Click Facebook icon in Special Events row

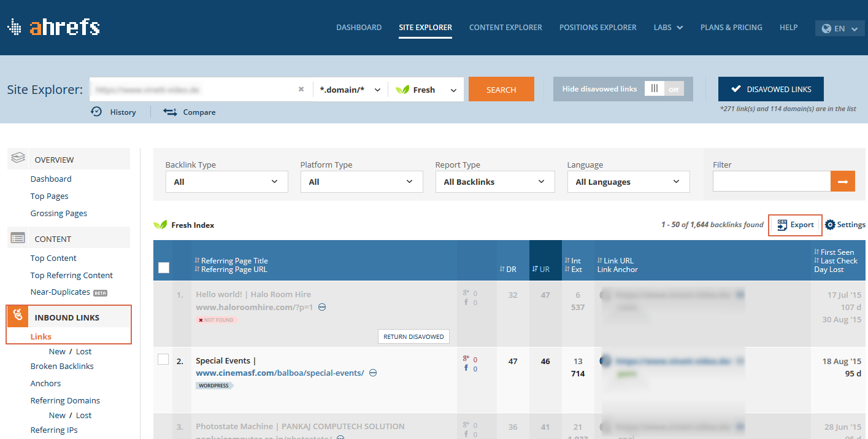[466, 368]
